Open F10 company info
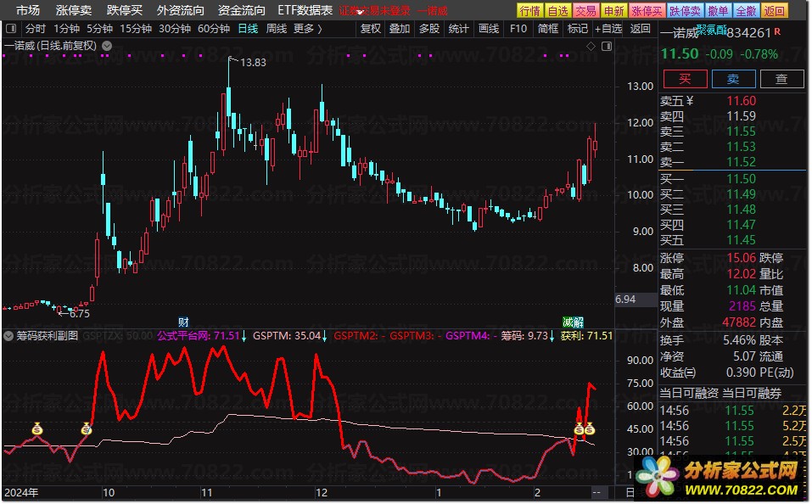Screen dimensions: 812x504 pos(518,29)
